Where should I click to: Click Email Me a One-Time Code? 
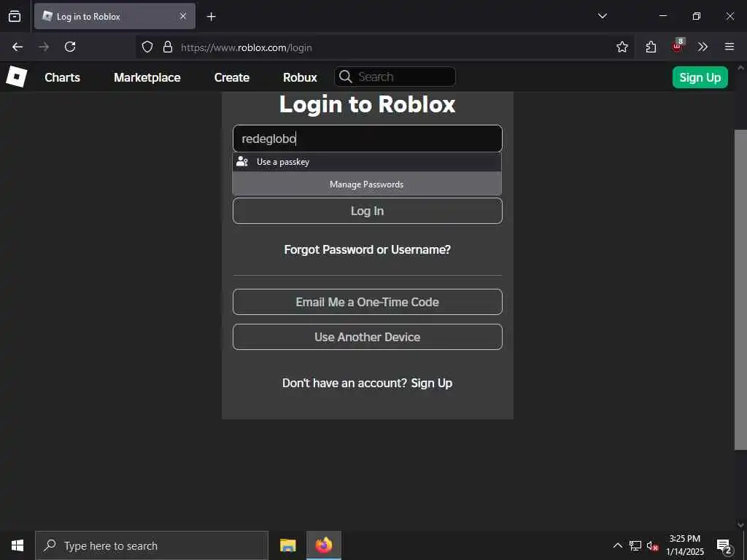(x=368, y=302)
